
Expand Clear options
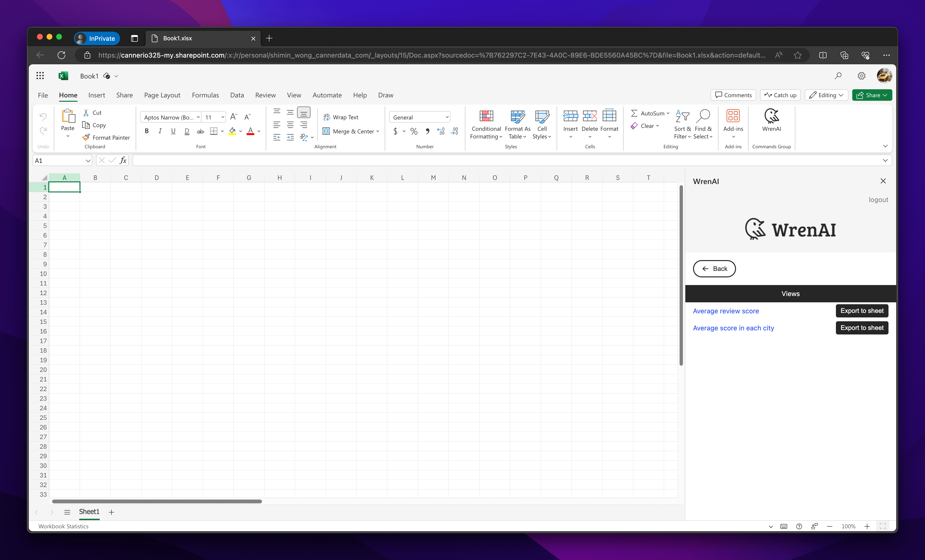pos(657,126)
